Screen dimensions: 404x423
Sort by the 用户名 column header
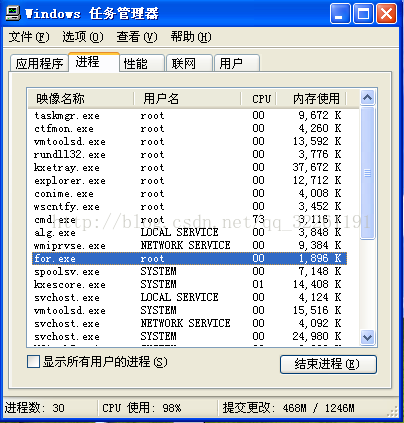(x=187, y=99)
